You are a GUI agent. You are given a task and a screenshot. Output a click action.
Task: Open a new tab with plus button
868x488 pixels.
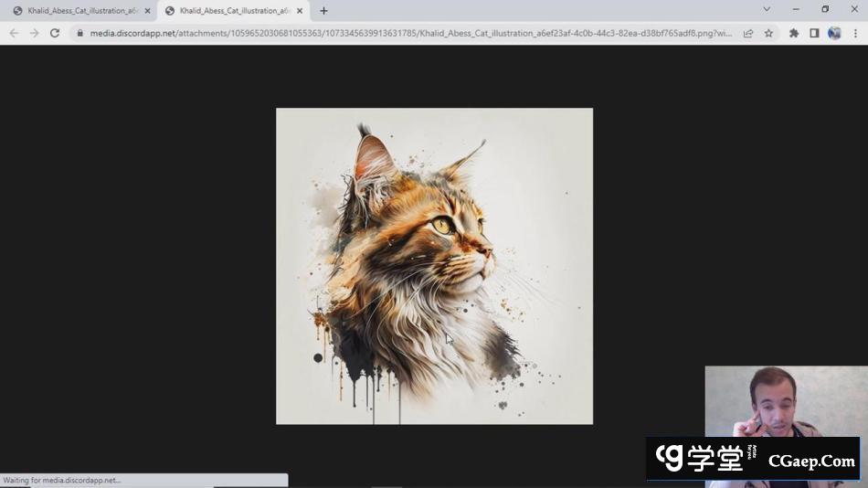323,11
